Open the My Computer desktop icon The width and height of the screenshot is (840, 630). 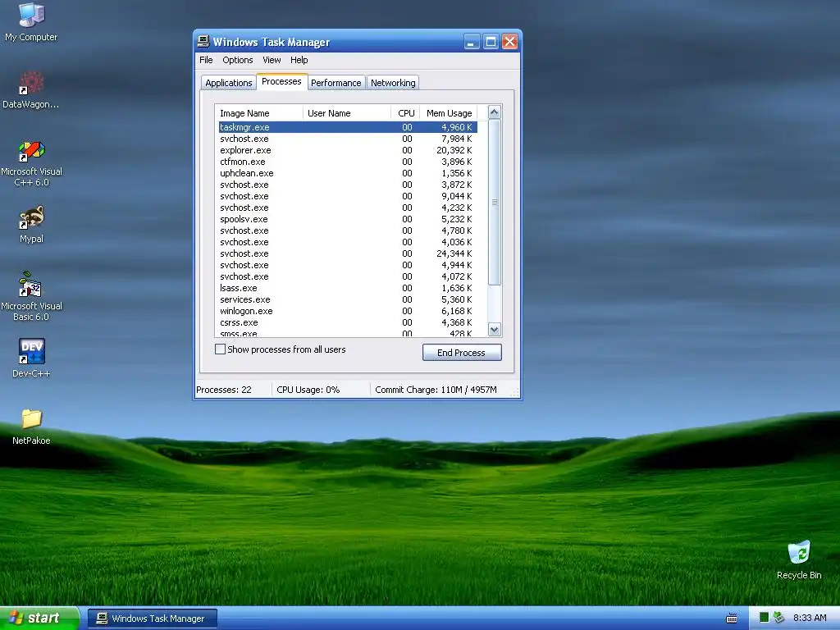(31, 21)
